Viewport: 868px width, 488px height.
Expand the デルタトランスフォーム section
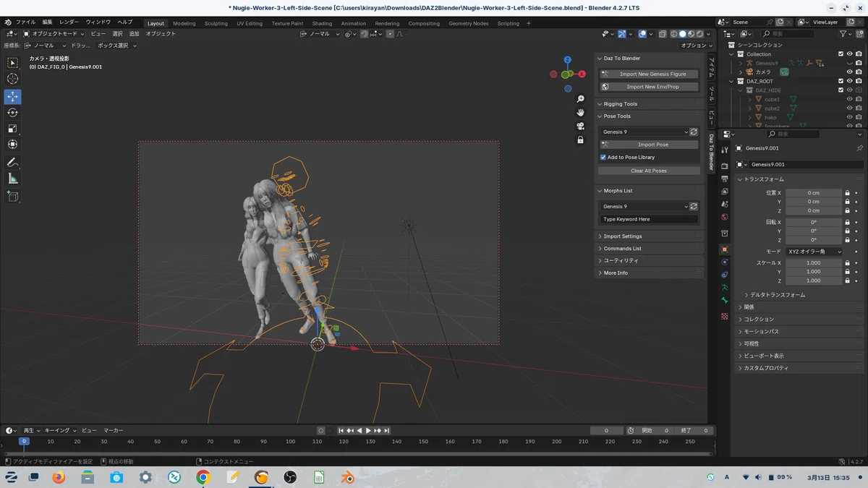775,295
